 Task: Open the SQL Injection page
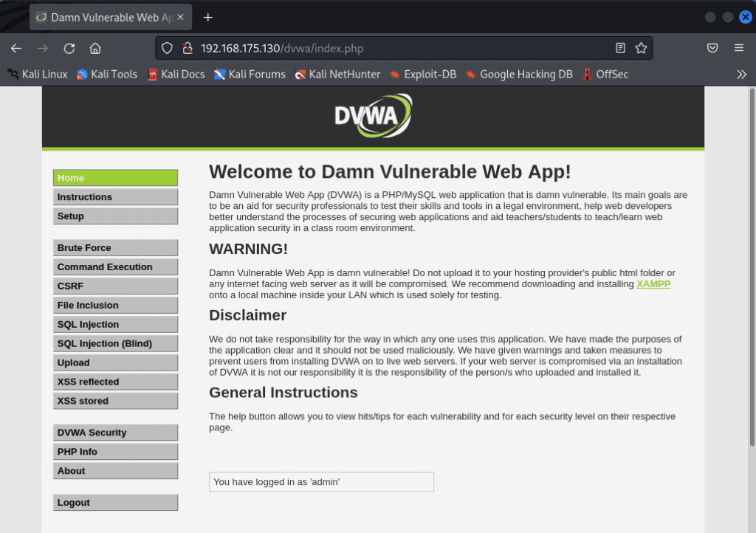coord(115,324)
